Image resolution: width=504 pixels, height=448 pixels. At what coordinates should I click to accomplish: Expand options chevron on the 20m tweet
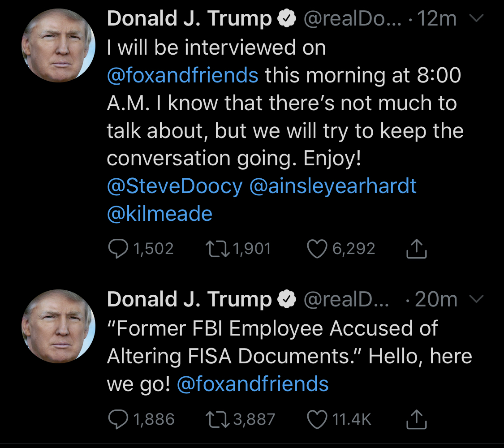point(478,299)
